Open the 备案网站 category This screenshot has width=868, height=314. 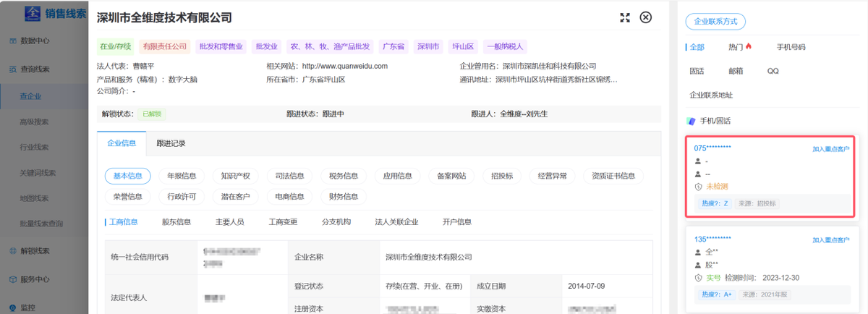(x=451, y=176)
